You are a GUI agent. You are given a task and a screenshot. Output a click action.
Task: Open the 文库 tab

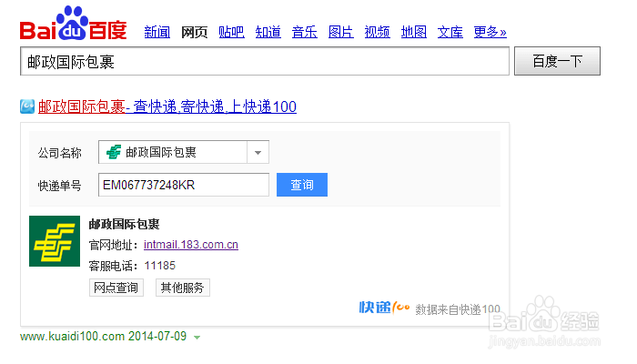[450, 32]
